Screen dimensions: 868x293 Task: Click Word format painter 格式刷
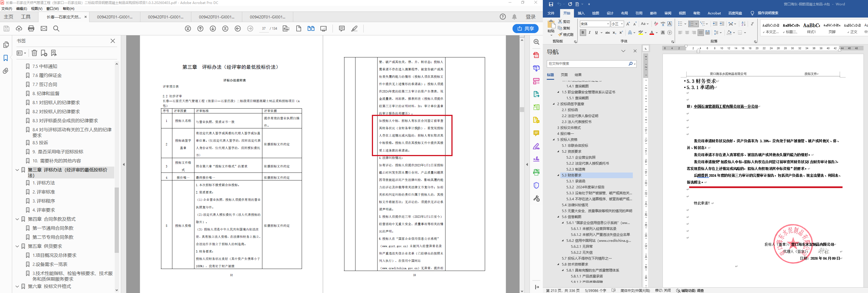566,34
